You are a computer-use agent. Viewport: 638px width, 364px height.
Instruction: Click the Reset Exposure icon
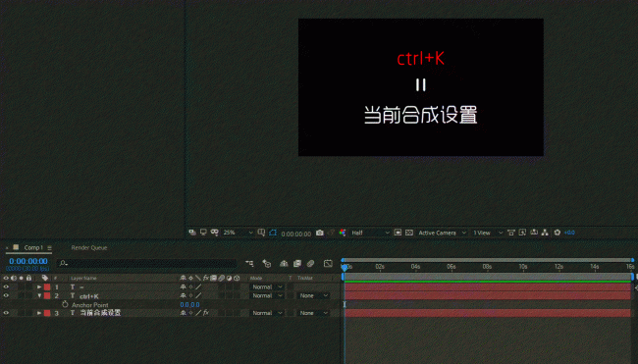tap(558, 233)
